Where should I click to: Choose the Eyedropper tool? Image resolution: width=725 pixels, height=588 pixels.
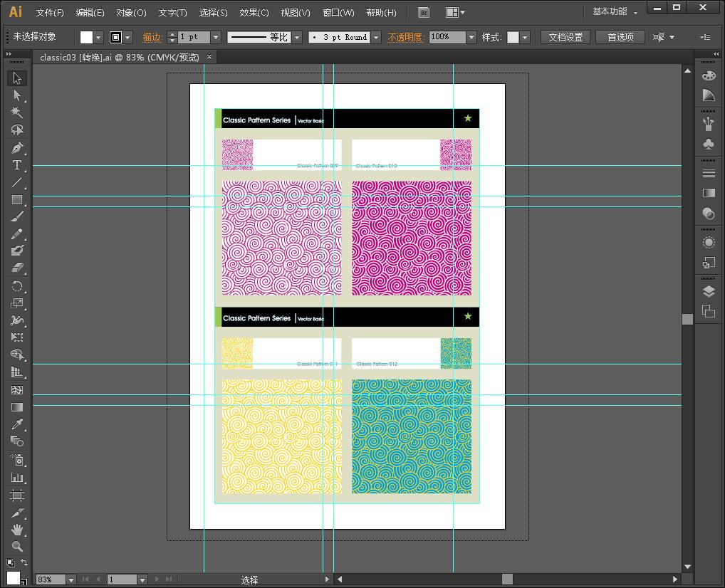(x=17, y=424)
